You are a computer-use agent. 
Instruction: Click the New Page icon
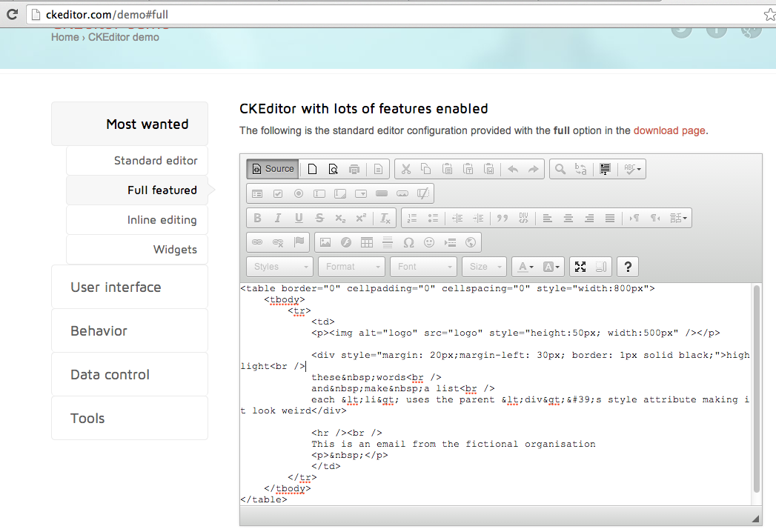312,169
